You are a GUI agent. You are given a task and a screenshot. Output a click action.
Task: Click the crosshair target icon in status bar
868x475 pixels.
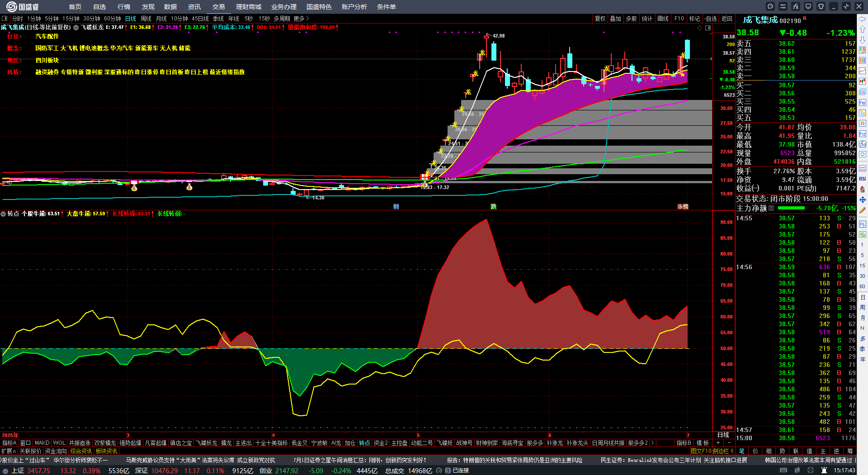pyautogui.click(x=811, y=470)
